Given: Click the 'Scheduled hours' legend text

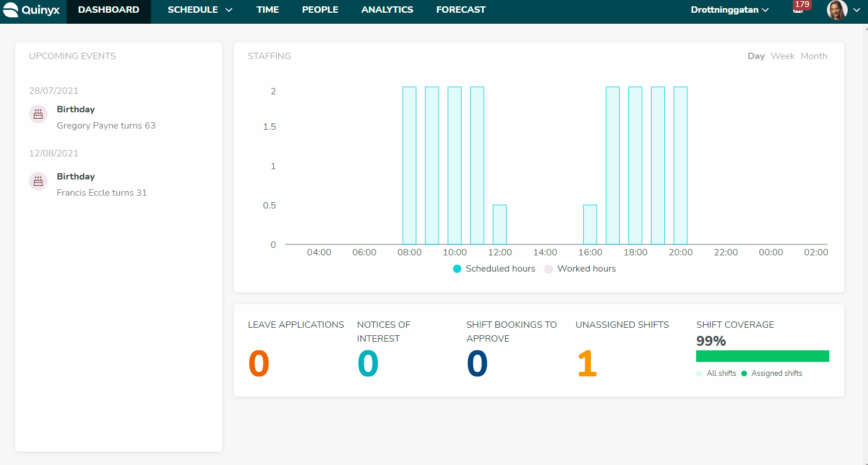Looking at the screenshot, I should click(501, 269).
